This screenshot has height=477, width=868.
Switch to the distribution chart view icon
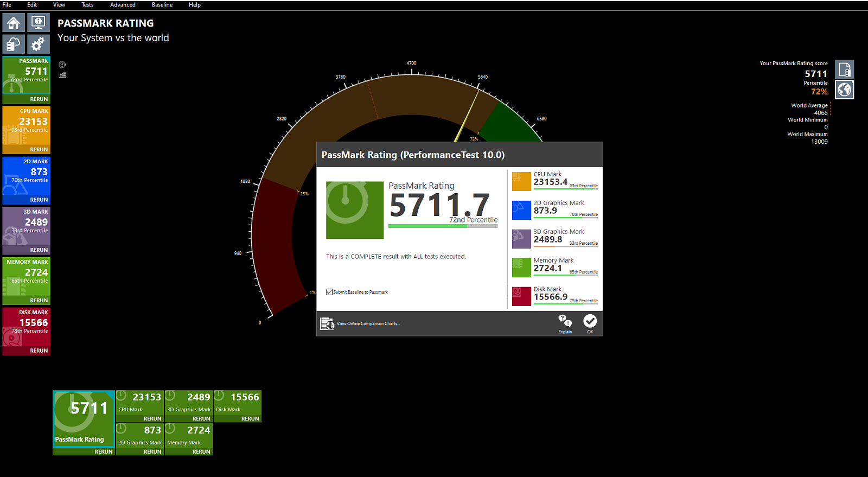[62, 74]
